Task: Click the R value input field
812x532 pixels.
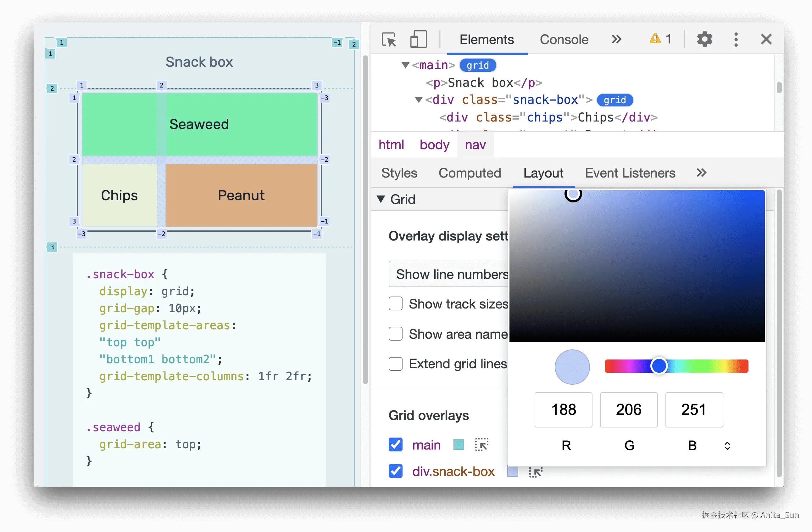Action: (x=563, y=410)
